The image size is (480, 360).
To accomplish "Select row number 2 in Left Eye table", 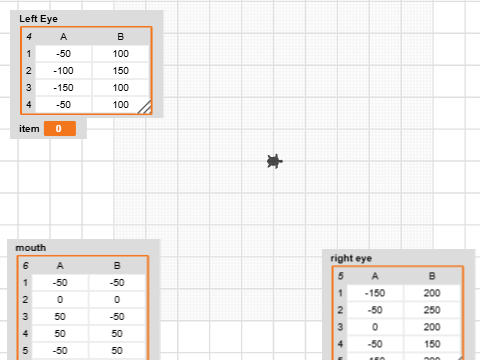I will coord(29,71).
